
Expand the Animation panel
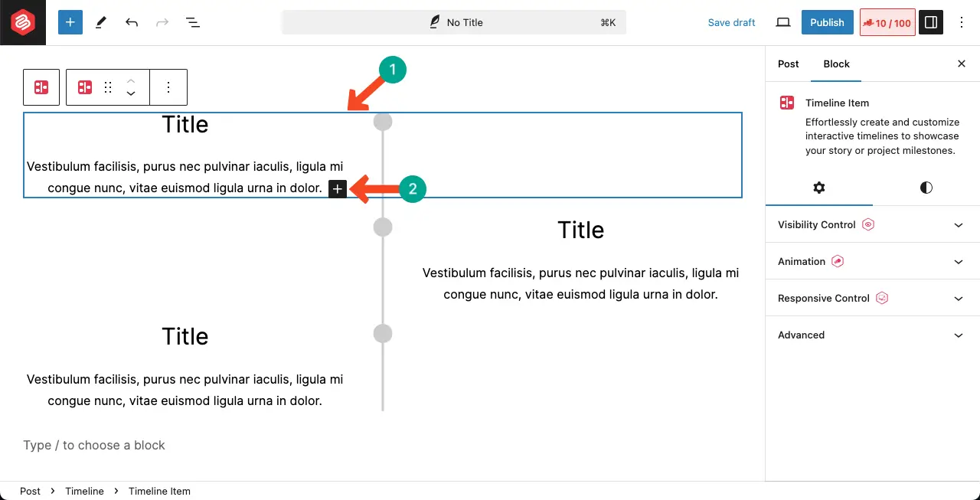point(872,261)
